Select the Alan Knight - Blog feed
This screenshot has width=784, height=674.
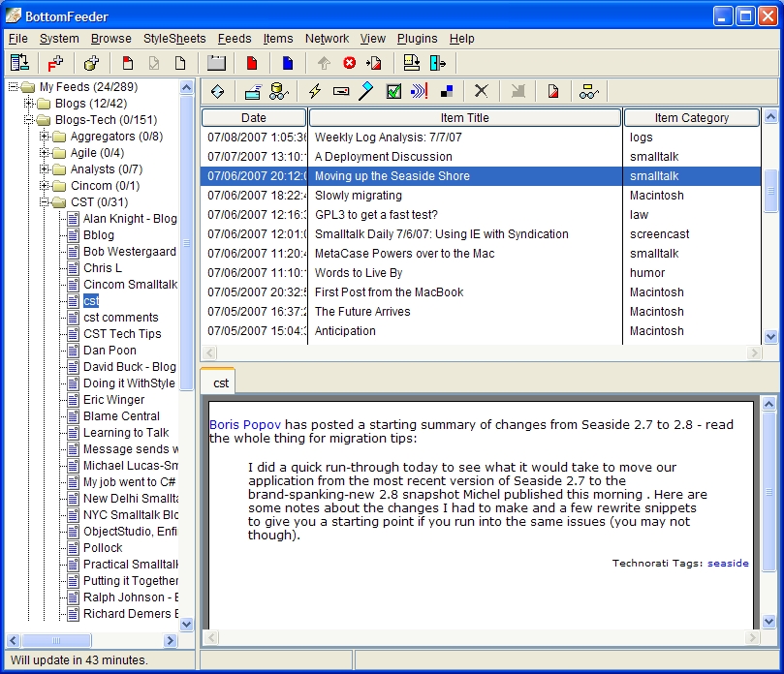click(130, 219)
